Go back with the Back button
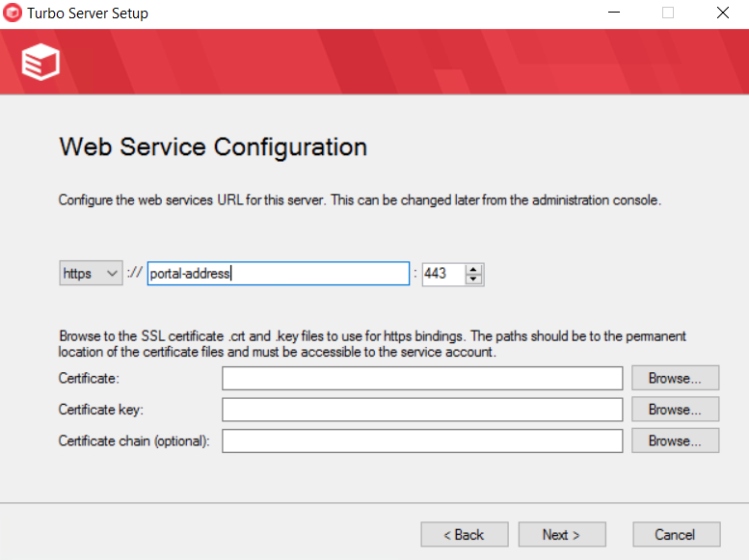The height and width of the screenshot is (560, 749). tap(465, 534)
